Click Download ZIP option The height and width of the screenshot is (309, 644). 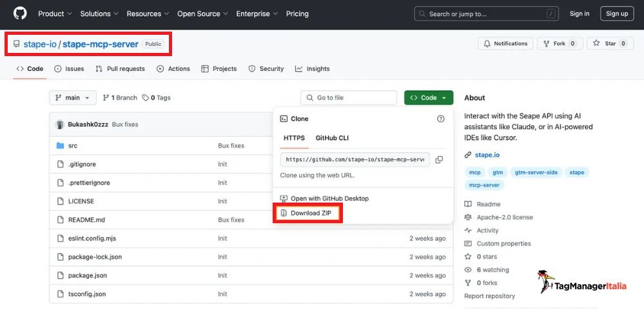tap(309, 214)
